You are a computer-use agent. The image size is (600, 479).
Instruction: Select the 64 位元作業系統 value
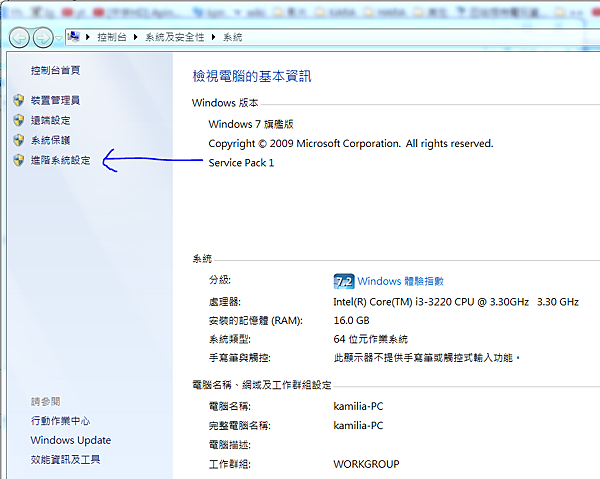coord(370,339)
